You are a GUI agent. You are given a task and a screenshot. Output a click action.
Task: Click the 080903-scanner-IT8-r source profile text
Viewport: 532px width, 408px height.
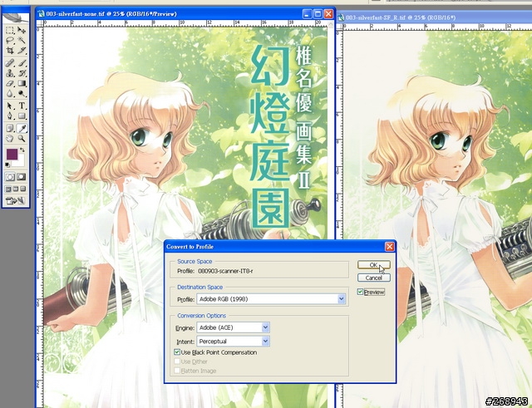225,271
